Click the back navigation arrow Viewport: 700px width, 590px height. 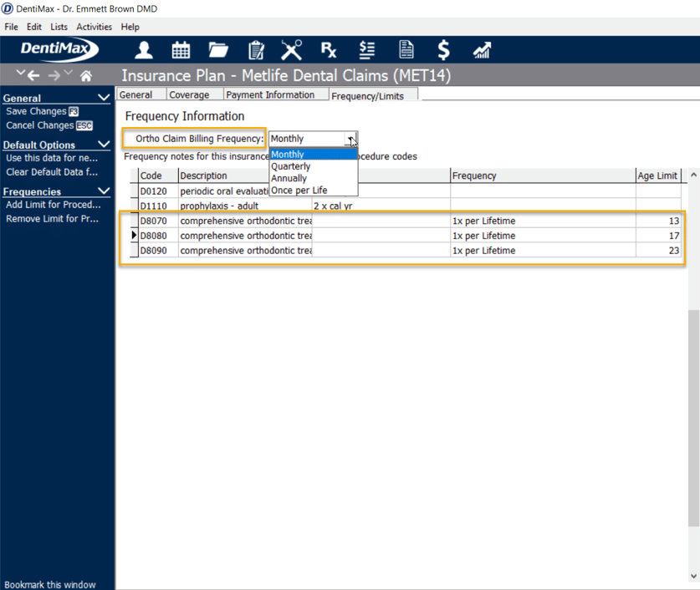pos(31,74)
